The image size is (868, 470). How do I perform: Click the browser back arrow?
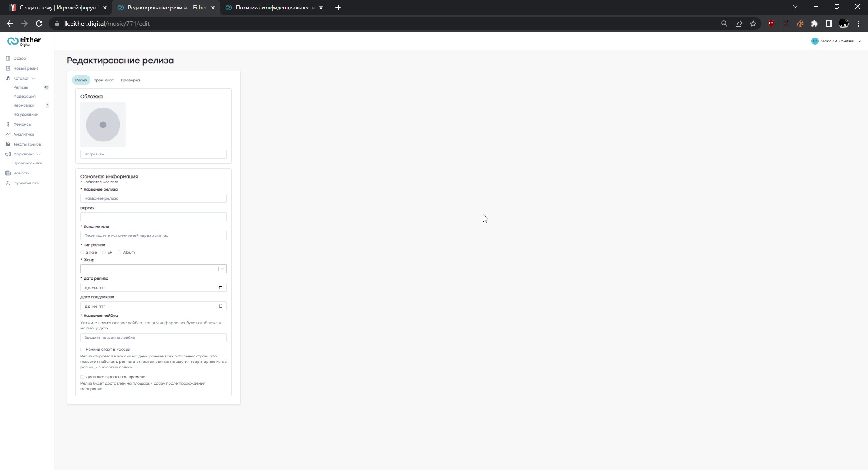pos(10,23)
